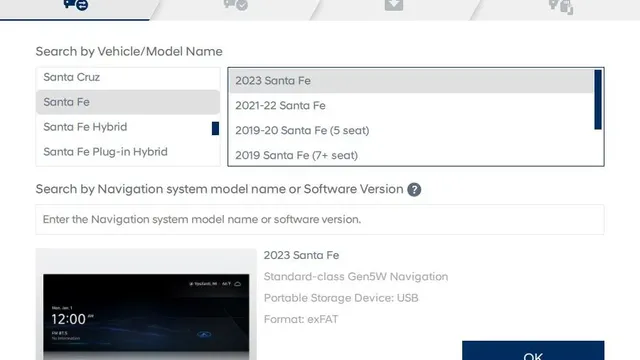Select 2021-22 Santa Fe model year
The height and width of the screenshot is (360, 640).
tap(411, 106)
